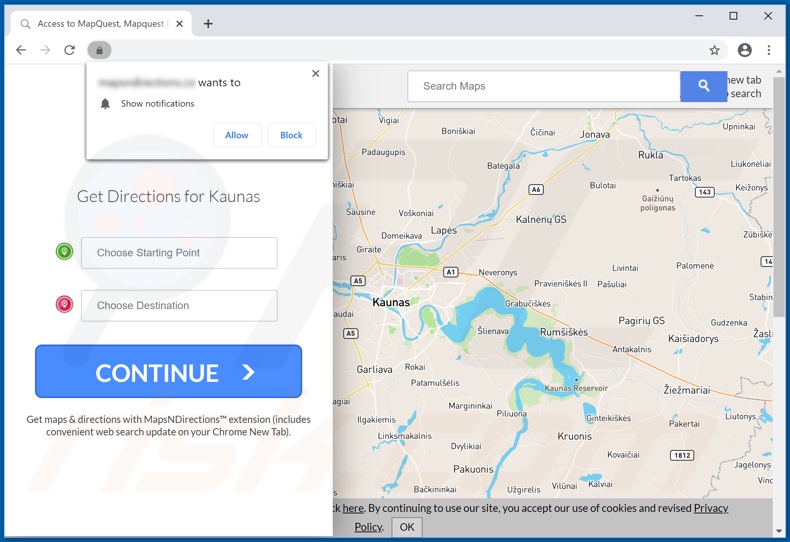Reload the page with the refresh icon
Viewport: 790px width, 542px height.
[70, 50]
